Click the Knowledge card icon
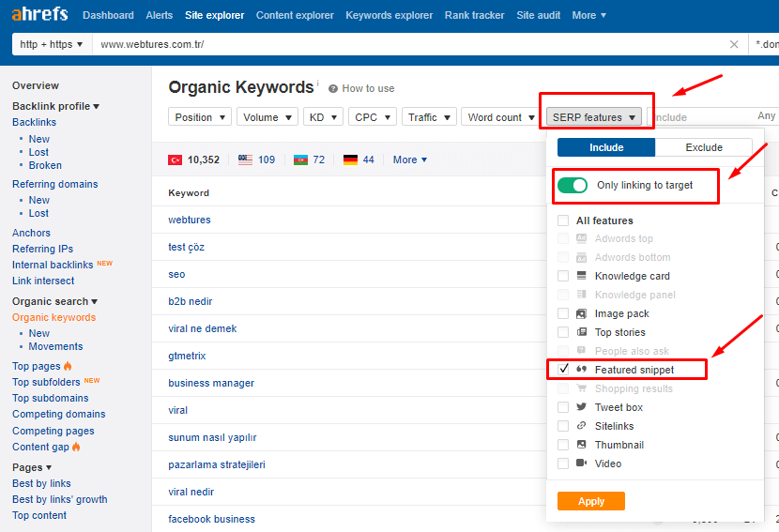Viewport: 779px width, 532px height. pyautogui.click(x=581, y=276)
